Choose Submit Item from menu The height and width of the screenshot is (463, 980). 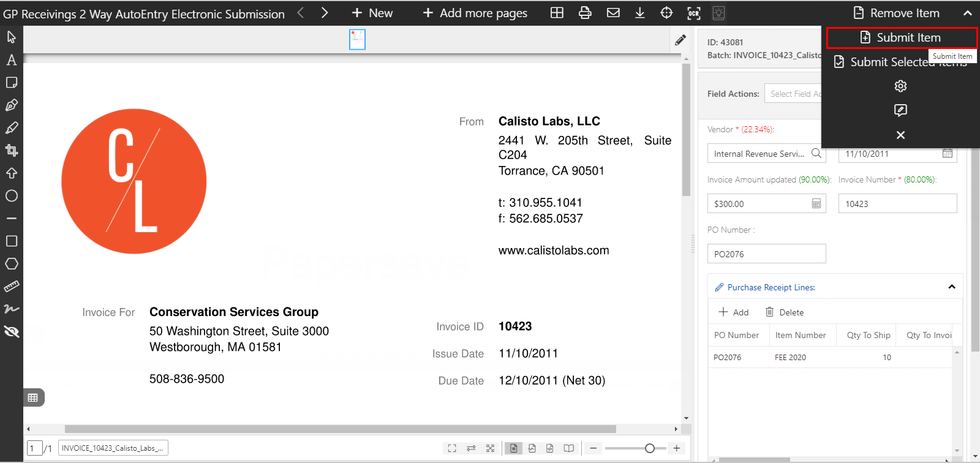[901, 37]
